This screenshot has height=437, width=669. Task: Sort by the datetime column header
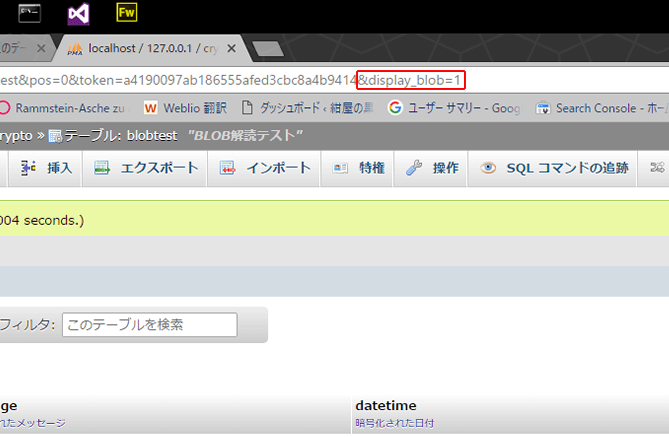[386, 405]
